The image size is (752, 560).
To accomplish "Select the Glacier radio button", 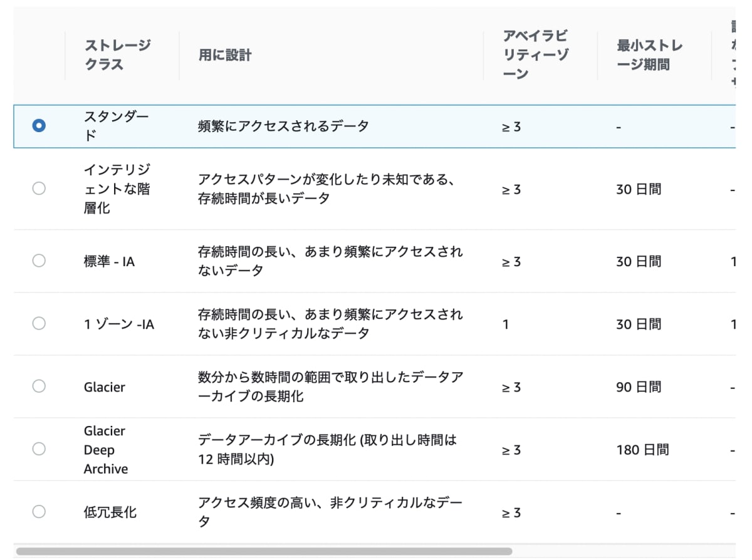I will coord(39,386).
